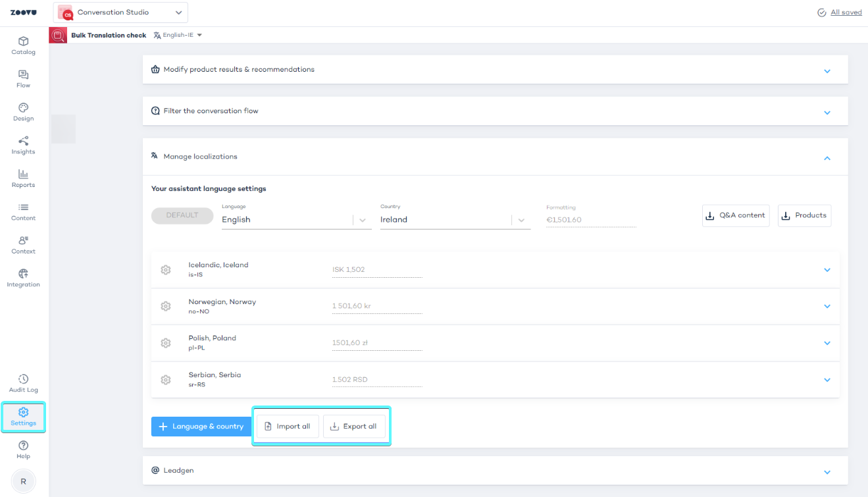This screenshot has width=868, height=497.
Task: Open the Design palette section
Action: point(23,112)
